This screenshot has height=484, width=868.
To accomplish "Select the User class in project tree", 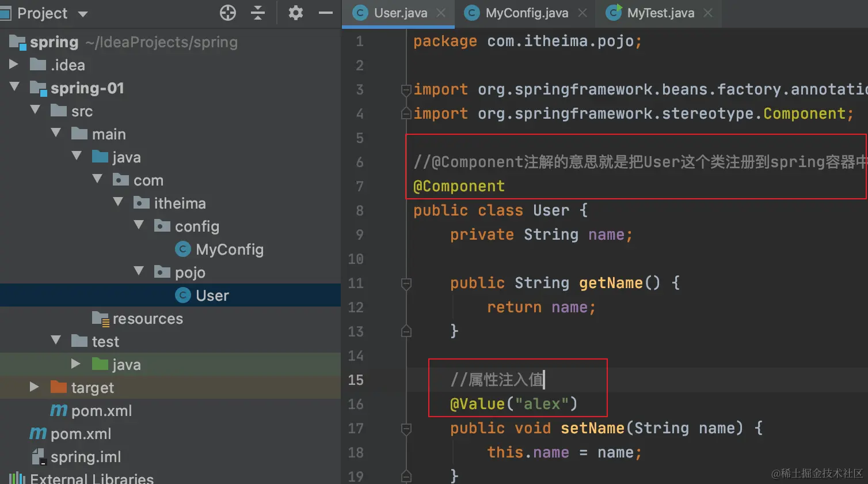I will click(x=212, y=296).
